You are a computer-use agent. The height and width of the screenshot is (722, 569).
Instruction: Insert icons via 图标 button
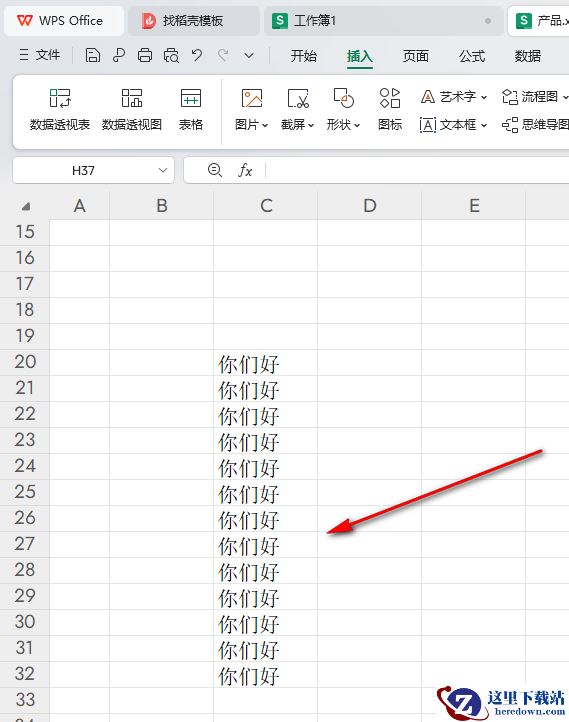pyautogui.click(x=390, y=110)
